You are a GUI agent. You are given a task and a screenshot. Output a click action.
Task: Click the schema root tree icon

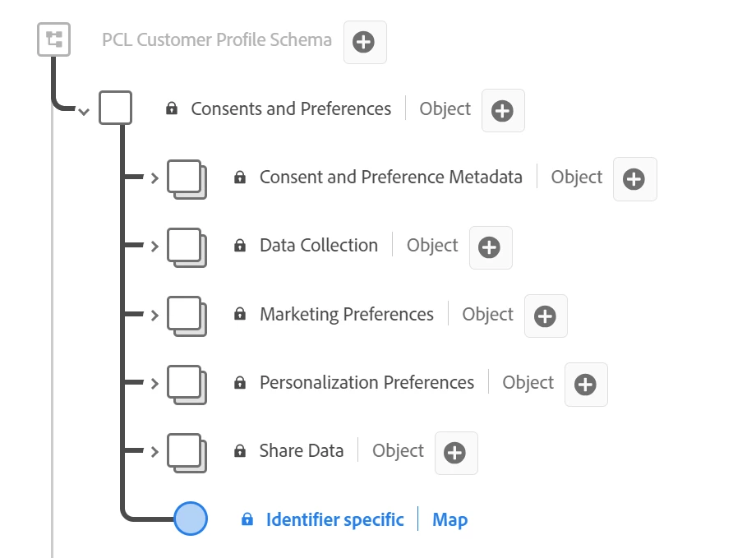click(54, 39)
